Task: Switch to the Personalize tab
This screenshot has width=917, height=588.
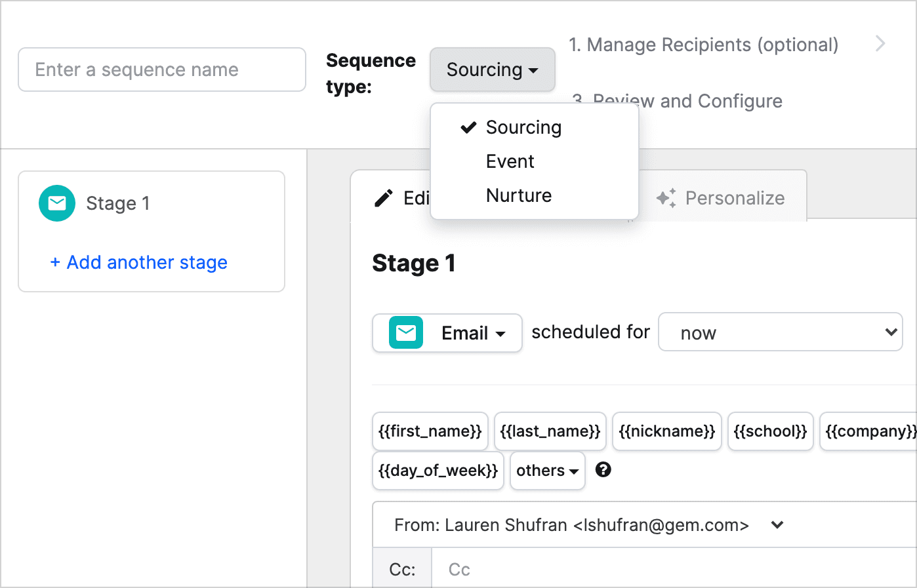Action: (x=735, y=198)
